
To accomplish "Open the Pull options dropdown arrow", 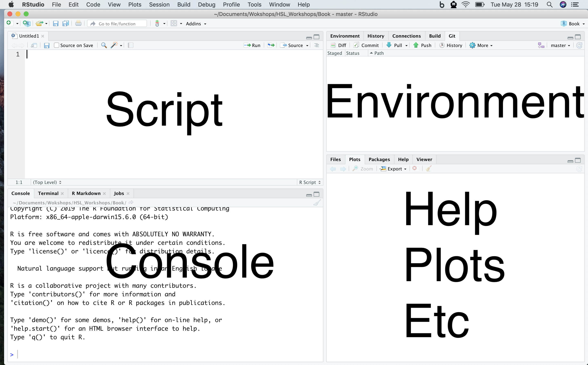I will 406,46.
